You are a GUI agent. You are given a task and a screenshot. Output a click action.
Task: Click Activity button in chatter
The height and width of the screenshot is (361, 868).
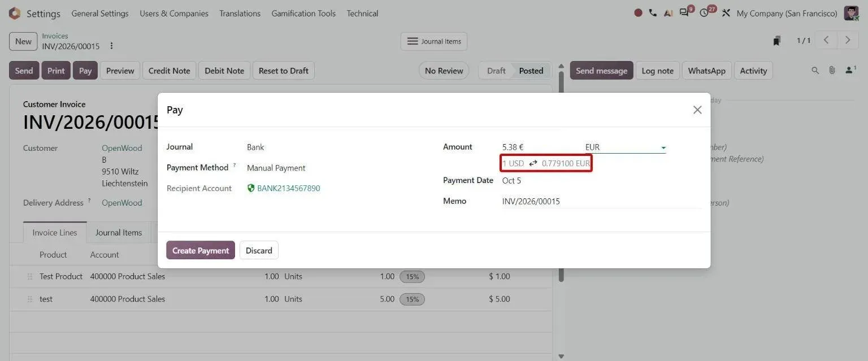753,71
